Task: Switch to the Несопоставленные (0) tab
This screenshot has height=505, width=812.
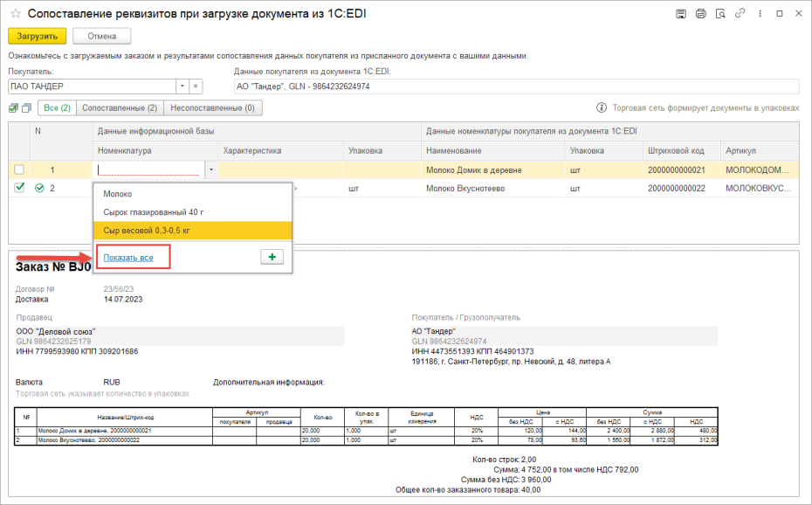Action: (x=213, y=107)
